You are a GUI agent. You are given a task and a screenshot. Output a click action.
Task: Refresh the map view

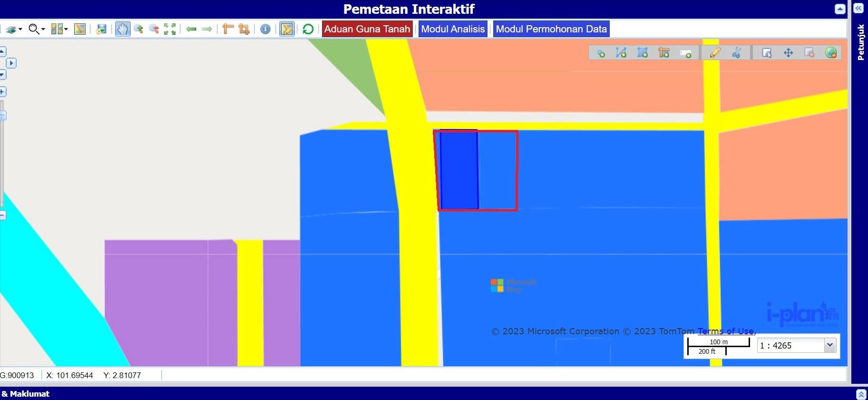pyautogui.click(x=308, y=29)
